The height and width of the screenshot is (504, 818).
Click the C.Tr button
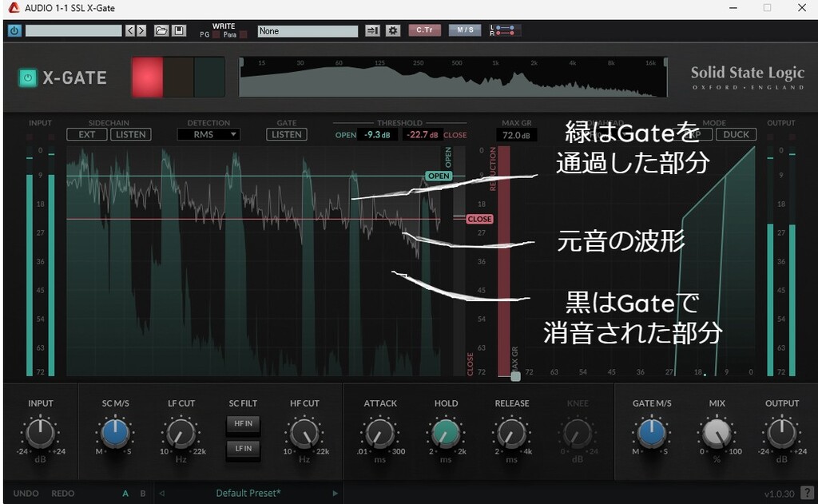point(425,30)
